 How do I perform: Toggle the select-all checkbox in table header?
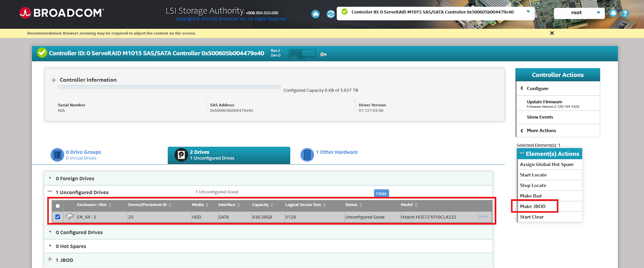[x=58, y=206]
